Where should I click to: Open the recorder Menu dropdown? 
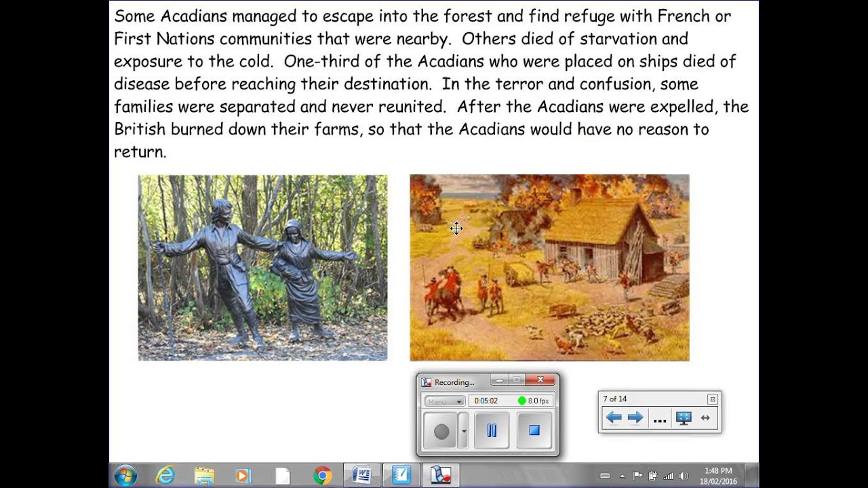coord(445,401)
